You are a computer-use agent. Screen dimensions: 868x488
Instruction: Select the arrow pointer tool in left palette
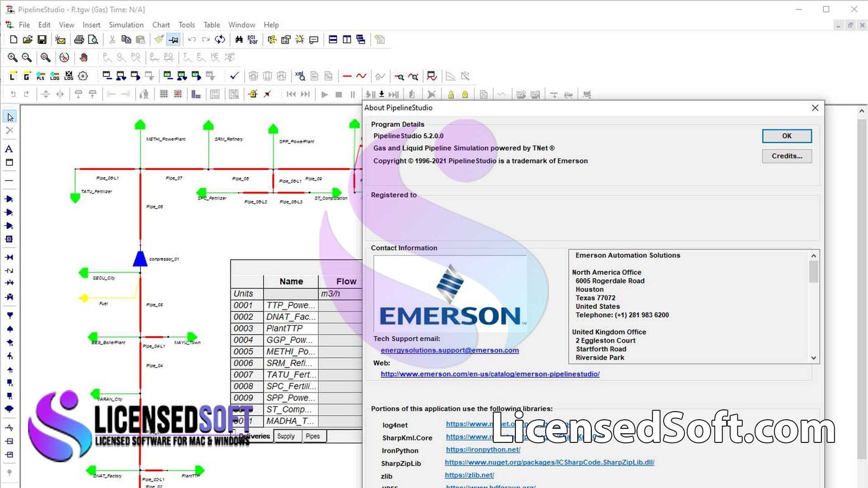[9, 117]
